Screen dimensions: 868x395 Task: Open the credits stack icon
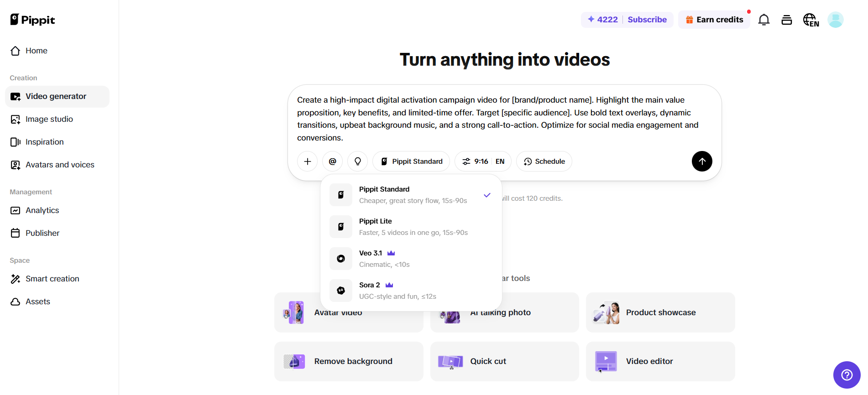(787, 20)
